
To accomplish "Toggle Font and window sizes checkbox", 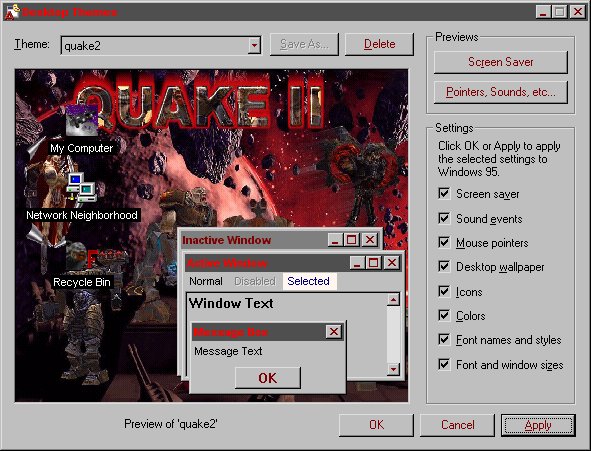I will pos(444,364).
